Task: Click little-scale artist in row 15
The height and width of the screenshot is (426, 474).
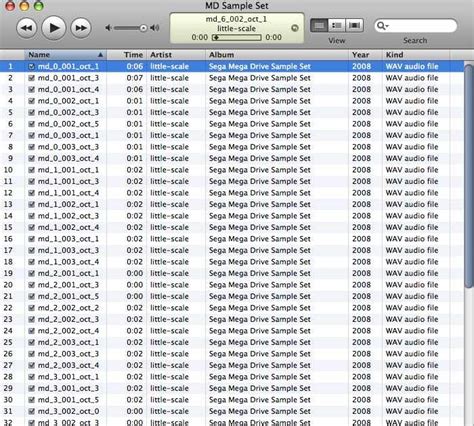Action: pyautogui.click(x=169, y=228)
